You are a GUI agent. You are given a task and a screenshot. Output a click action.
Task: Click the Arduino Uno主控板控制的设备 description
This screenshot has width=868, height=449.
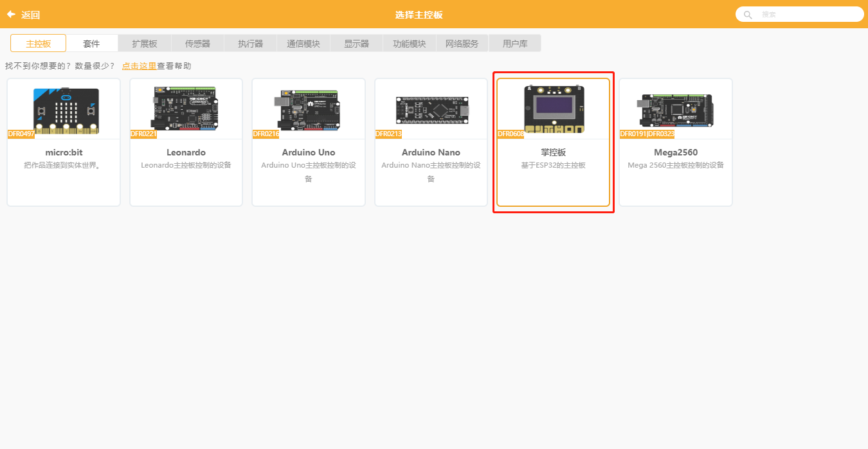point(308,172)
